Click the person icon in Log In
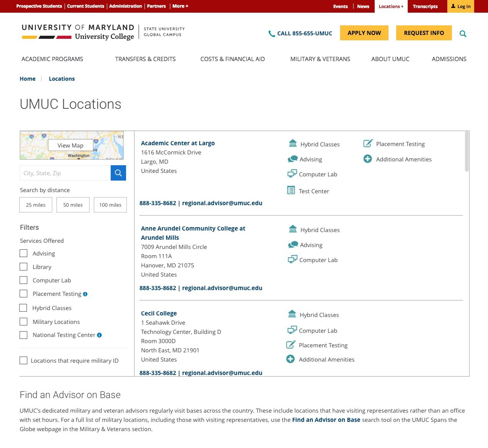Screen dimensions: 488x448 tap(453, 6)
